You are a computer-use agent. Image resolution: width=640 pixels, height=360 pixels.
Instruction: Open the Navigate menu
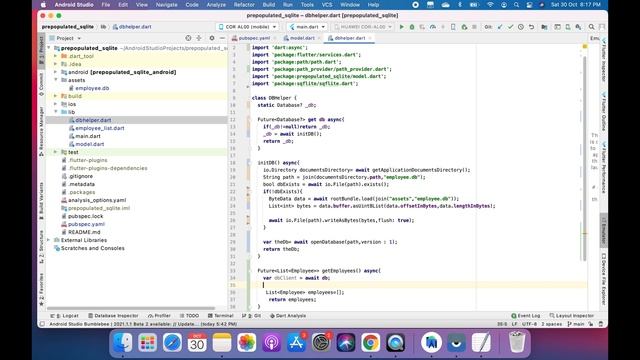[167, 5]
